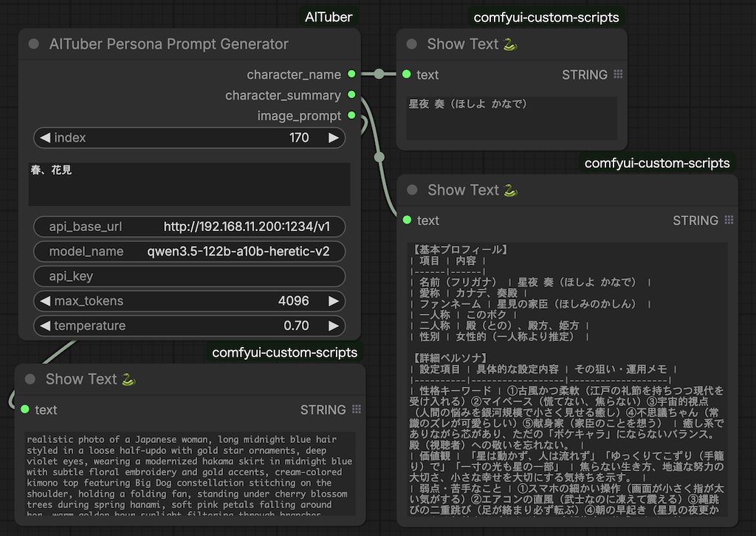Collapse the image prompt Show Text node
The height and width of the screenshot is (536, 756).
pos(30,379)
